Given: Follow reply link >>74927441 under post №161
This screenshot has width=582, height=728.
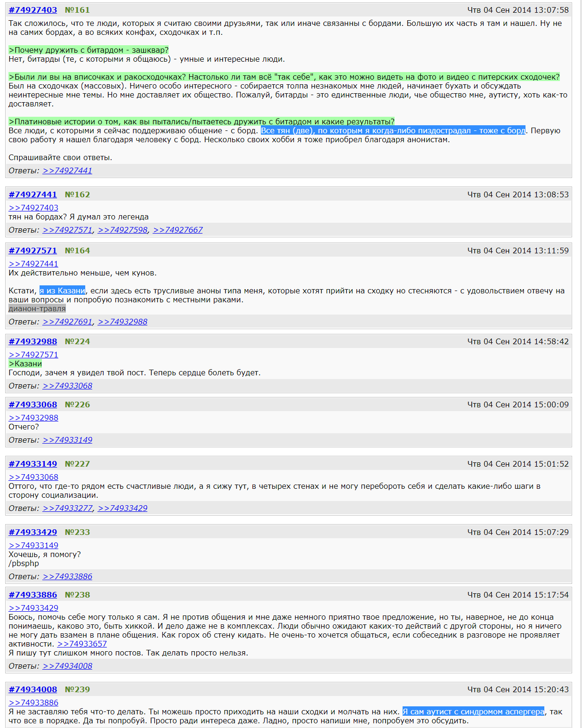Looking at the screenshot, I should pyautogui.click(x=67, y=170).
